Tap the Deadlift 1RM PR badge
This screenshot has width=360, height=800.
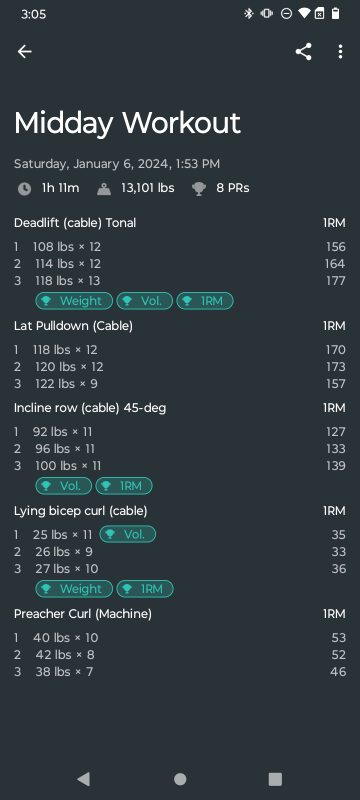point(205,301)
